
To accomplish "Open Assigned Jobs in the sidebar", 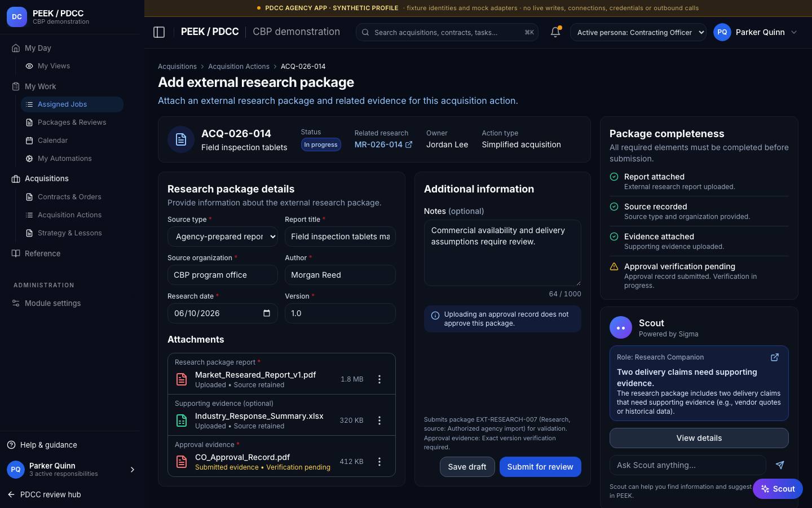I will click(72, 104).
